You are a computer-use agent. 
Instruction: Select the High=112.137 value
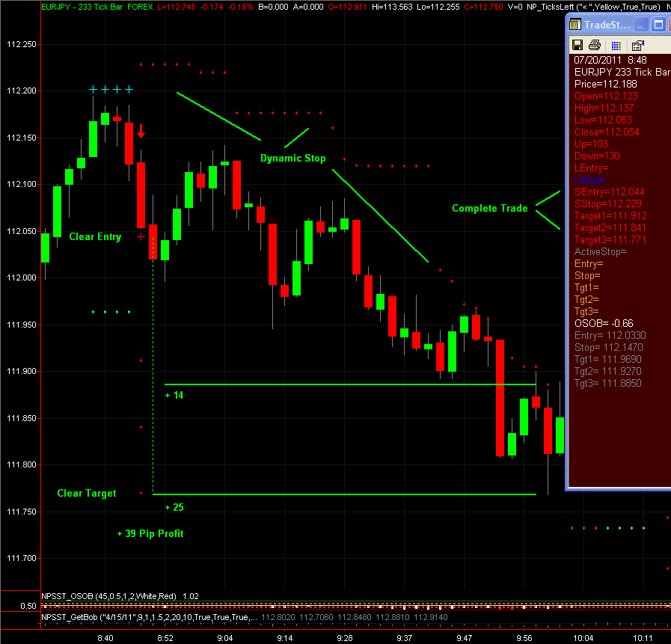pyautogui.click(x=604, y=108)
